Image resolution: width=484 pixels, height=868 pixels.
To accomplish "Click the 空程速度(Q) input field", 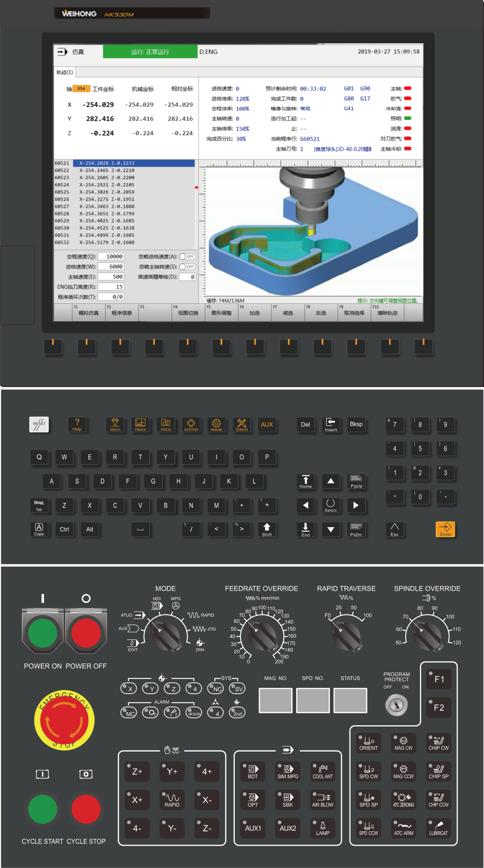I will 111,257.
